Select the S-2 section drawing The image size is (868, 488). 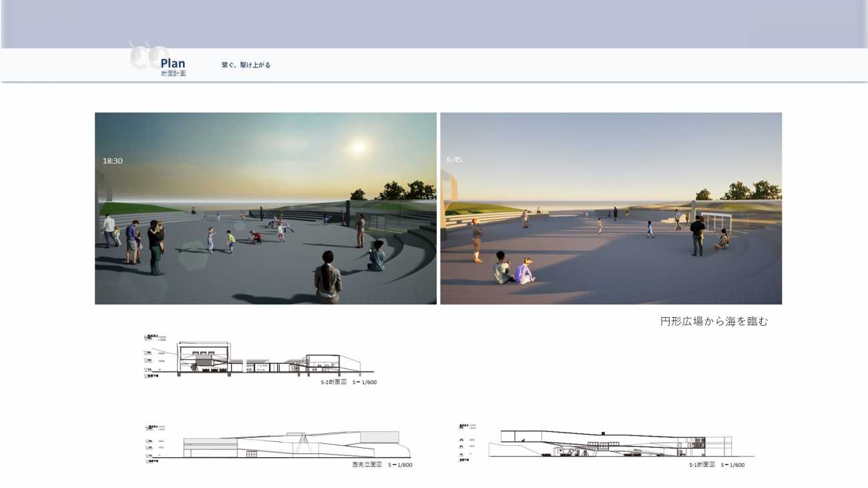(270, 358)
